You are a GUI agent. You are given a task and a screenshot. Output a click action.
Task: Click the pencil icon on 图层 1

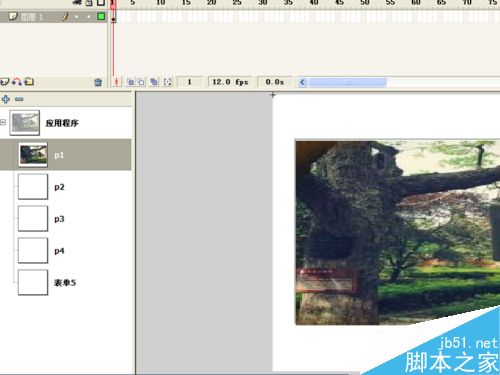pos(65,16)
